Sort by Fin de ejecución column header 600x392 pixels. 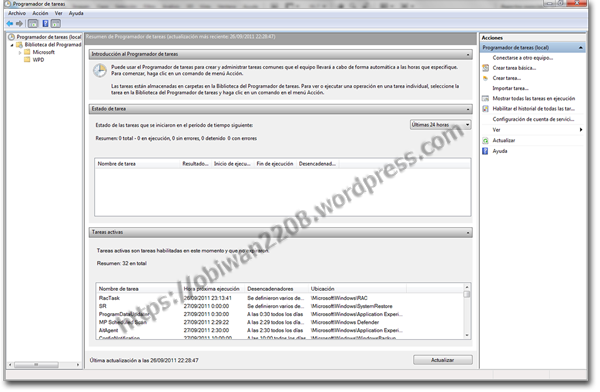(275, 164)
